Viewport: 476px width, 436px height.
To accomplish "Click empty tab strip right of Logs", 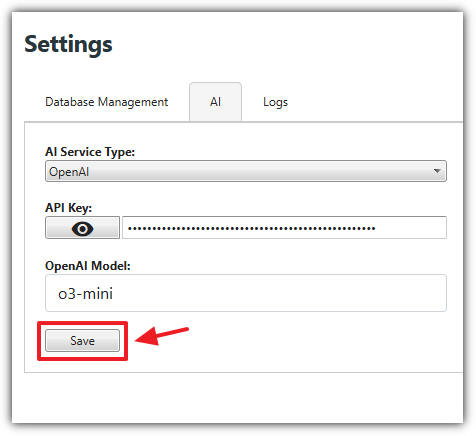I will (377, 102).
